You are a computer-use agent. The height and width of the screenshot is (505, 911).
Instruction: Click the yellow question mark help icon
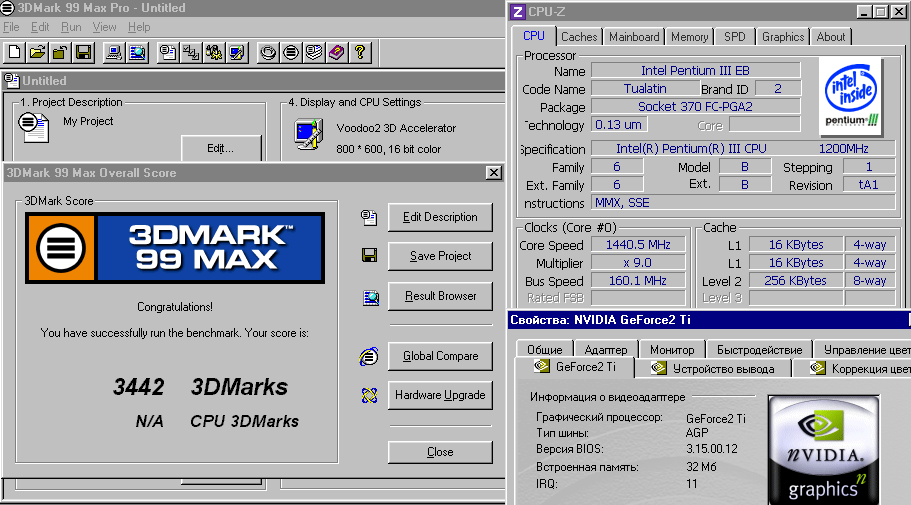pyautogui.click(x=360, y=52)
